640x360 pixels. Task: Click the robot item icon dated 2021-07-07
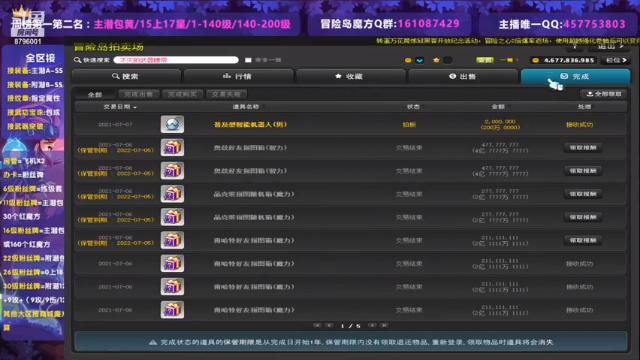click(172, 124)
